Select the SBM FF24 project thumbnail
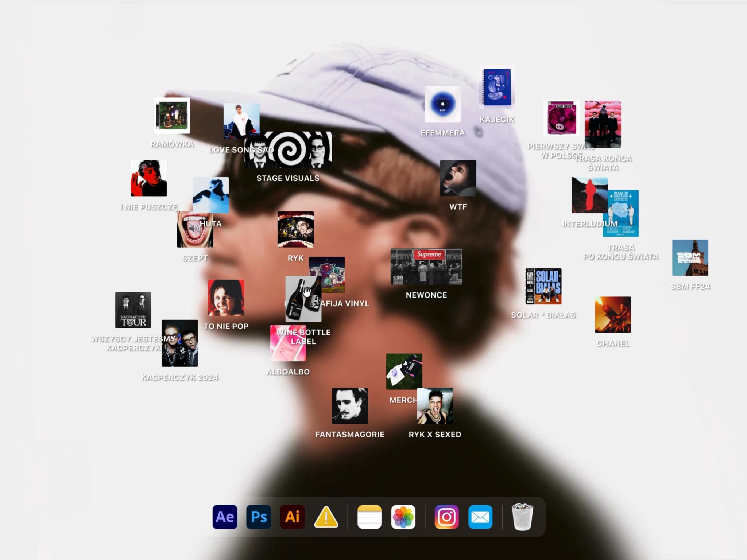Screen dimensions: 747x560 pos(690,257)
